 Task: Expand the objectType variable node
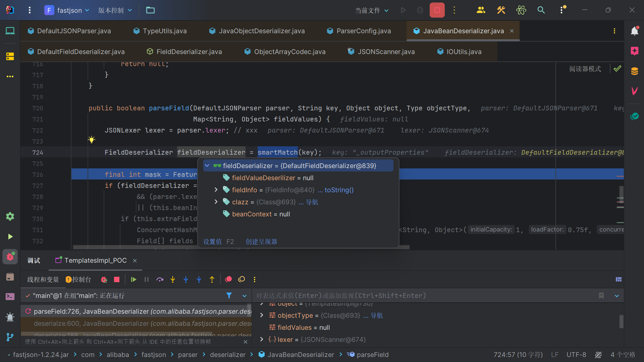tap(262, 315)
